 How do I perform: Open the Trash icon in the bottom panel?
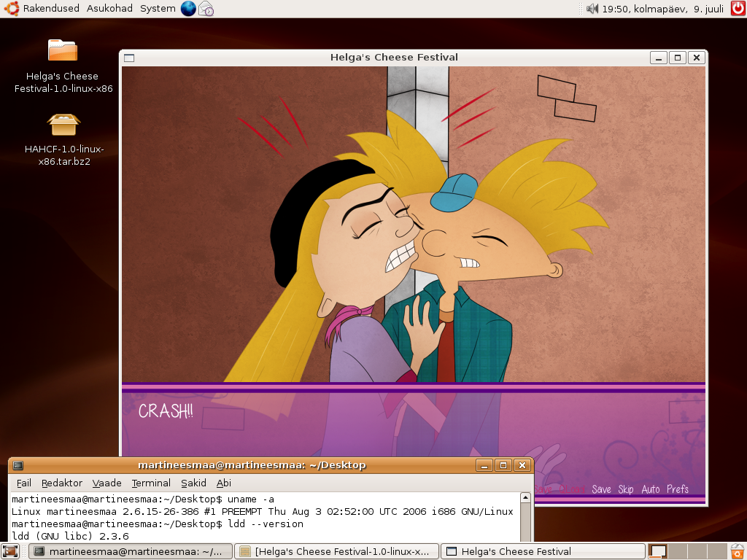738,551
